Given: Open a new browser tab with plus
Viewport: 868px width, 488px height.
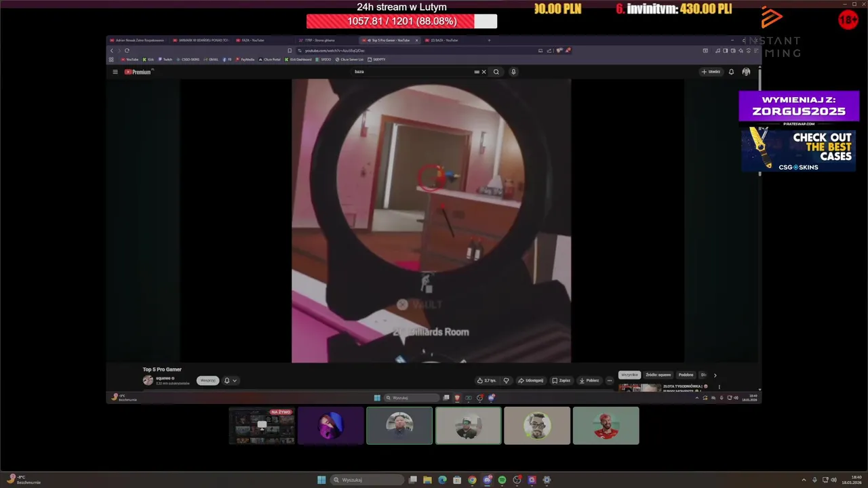Looking at the screenshot, I should [x=489, y=40].
